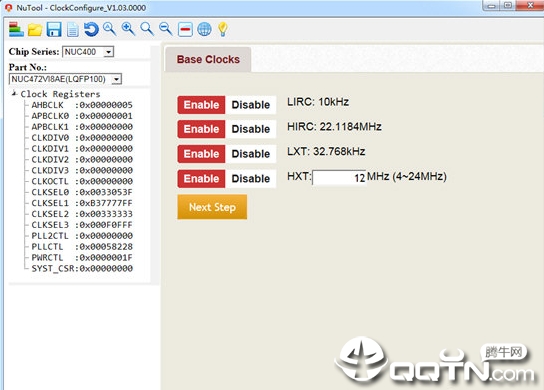Switch to the Base Clocks tab

click(x=208, y=59)
